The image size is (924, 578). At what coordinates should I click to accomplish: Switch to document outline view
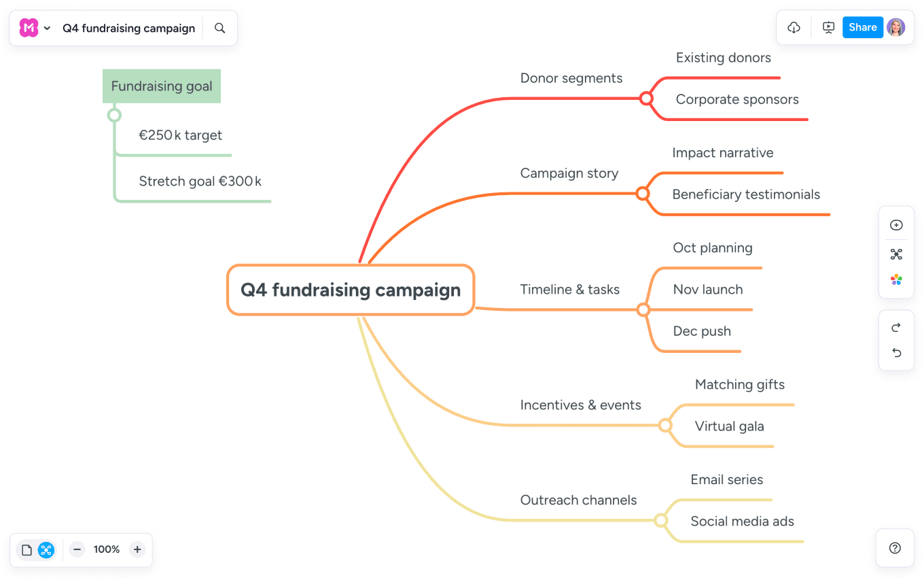point(27,550)
